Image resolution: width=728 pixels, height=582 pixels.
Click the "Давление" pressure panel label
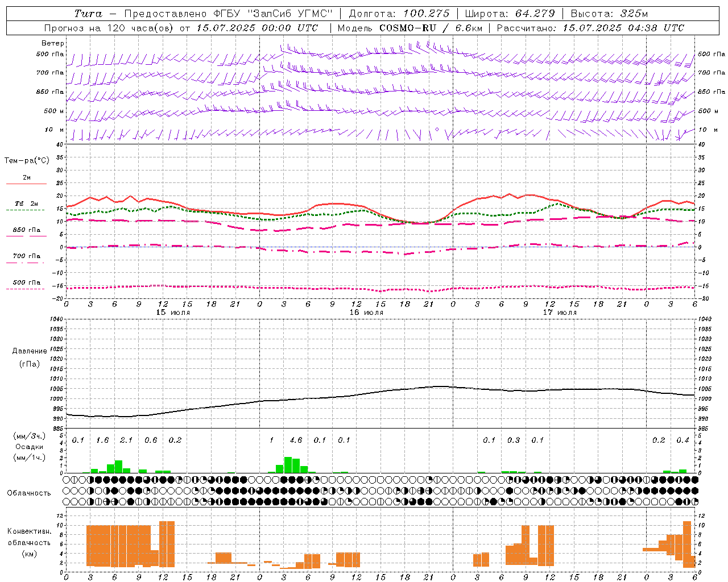pos(30,351)
